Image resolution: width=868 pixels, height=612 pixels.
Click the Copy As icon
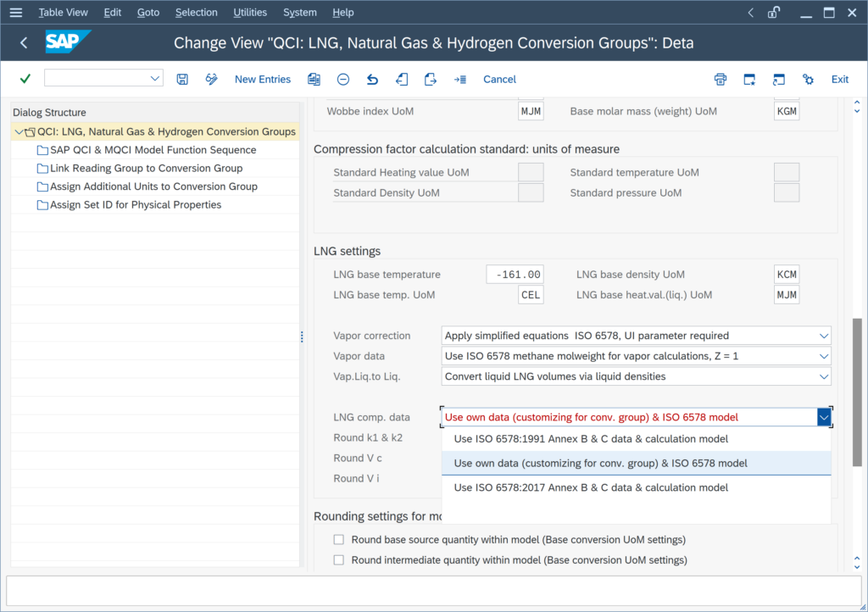pos(314,79)
